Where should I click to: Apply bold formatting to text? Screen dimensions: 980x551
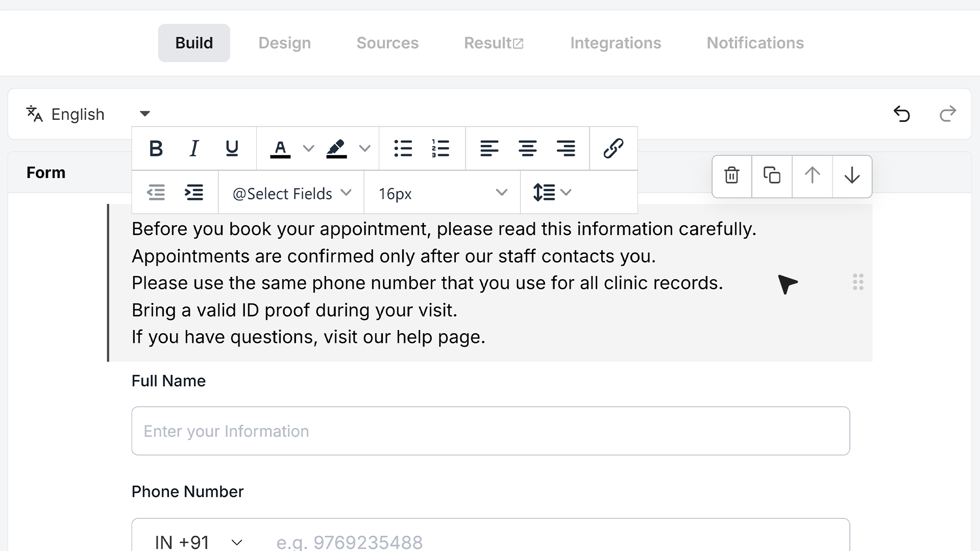pyautogui.click(x=156, y=148)
